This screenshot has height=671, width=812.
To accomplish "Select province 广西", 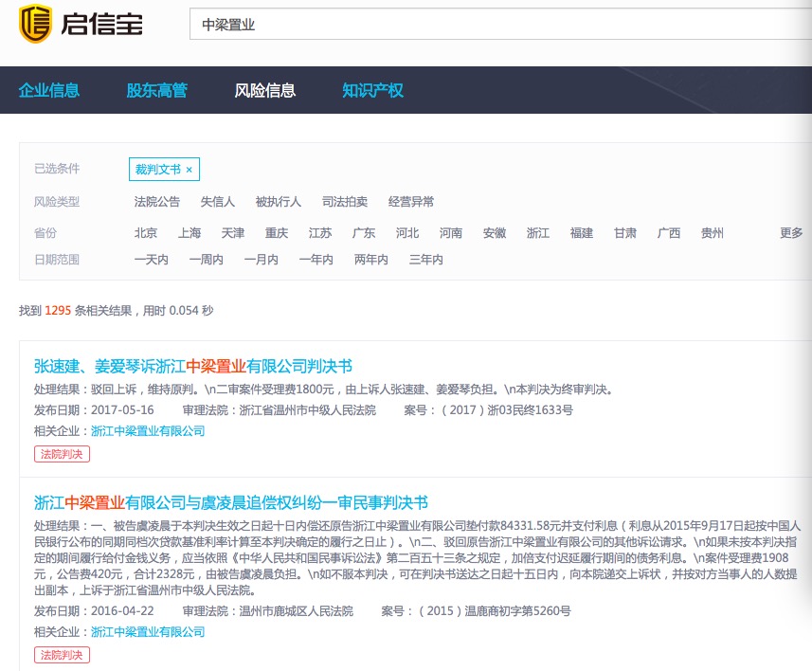I will [x=669, y=232].
